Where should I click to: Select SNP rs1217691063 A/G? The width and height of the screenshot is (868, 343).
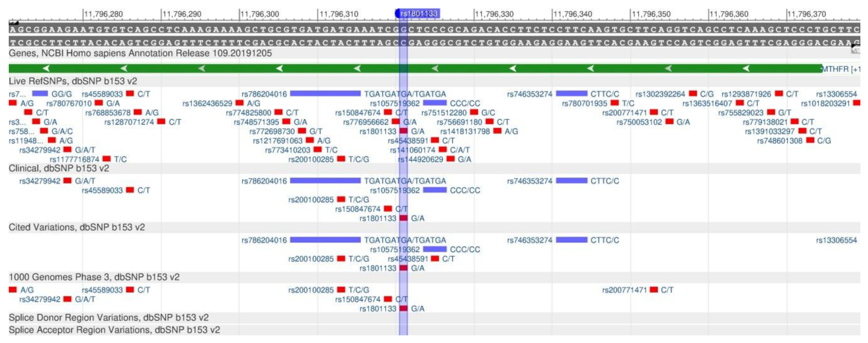(x=310, y=141)
